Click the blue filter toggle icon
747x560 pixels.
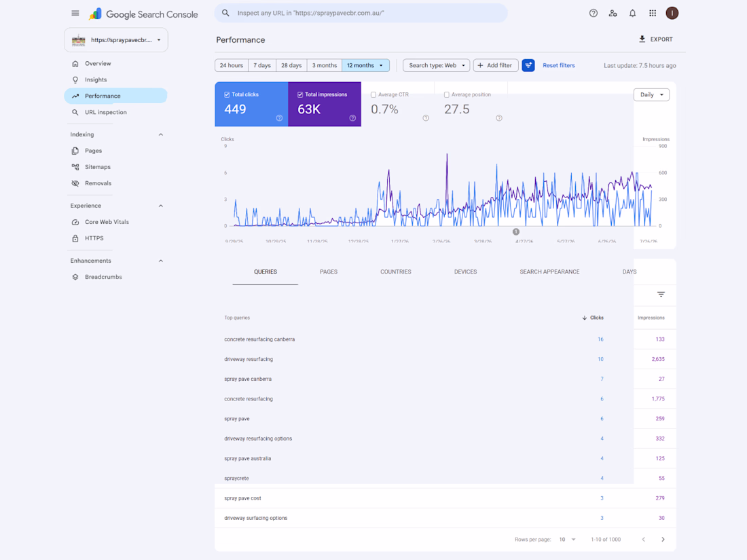click(528, 65)
